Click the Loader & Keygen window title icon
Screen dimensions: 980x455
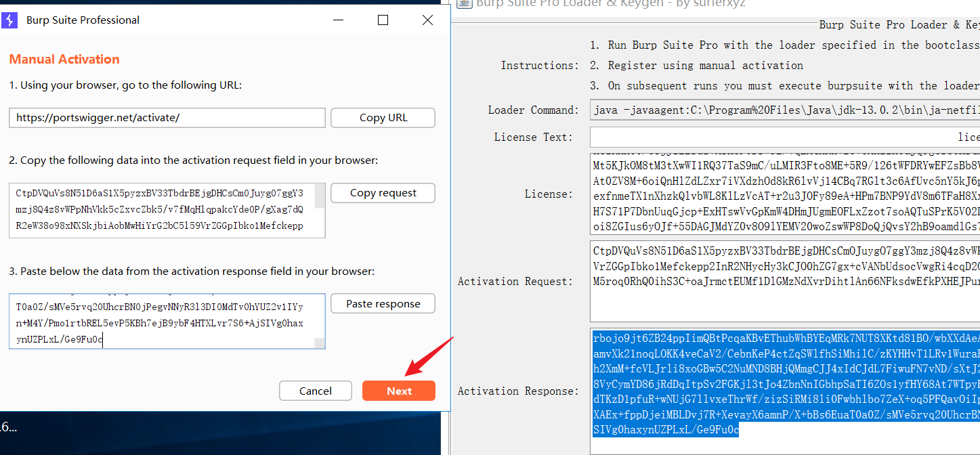point(465,3)
